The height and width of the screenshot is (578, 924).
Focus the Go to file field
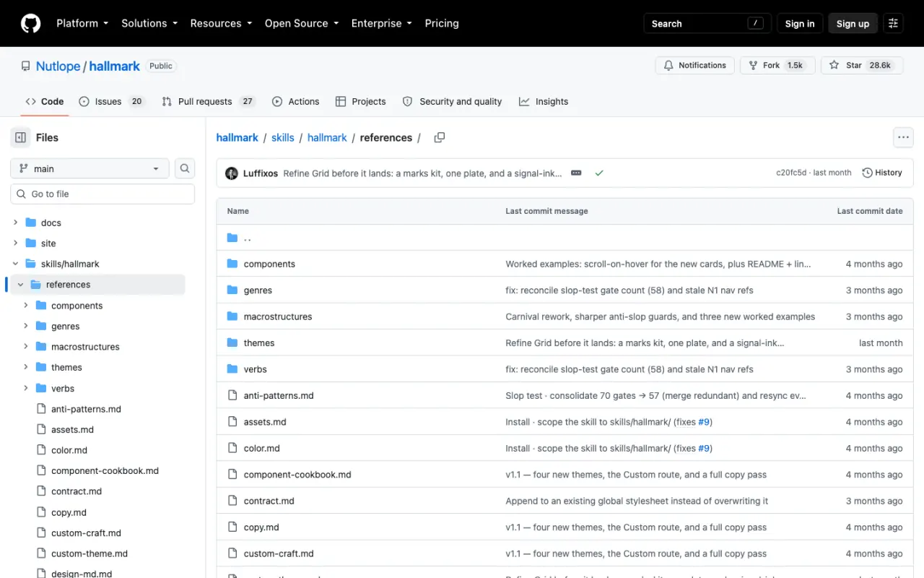pyautogui.click(x=103, y=194)
